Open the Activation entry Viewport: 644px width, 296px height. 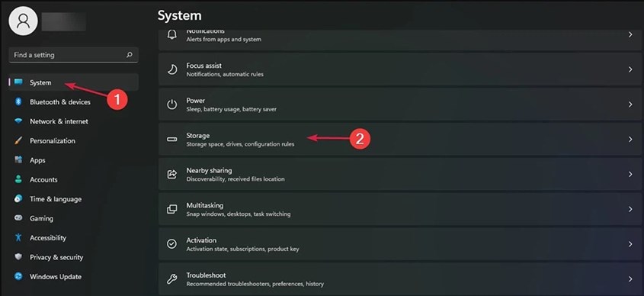(400, 244)
